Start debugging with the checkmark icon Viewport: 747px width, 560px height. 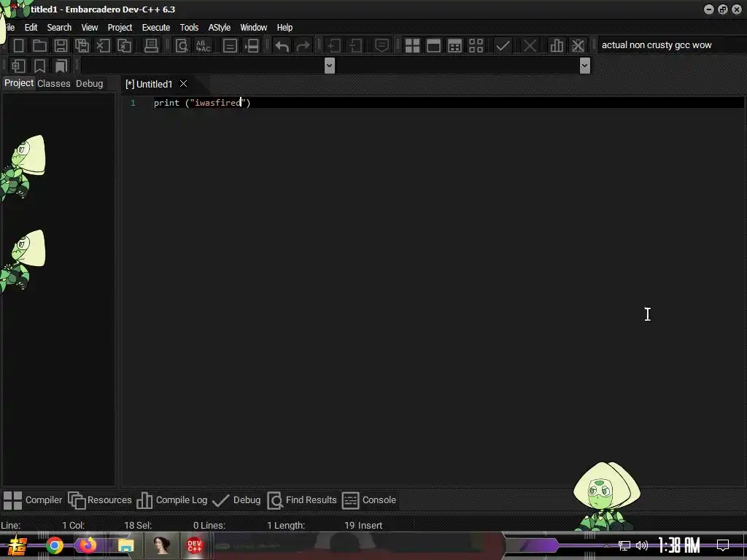(503, 46)
